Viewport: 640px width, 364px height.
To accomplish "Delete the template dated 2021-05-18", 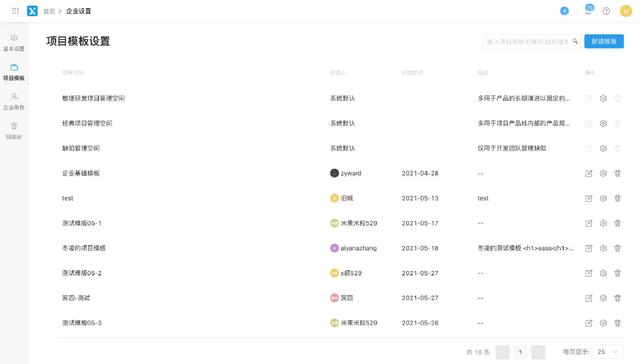I will (618, 248).
